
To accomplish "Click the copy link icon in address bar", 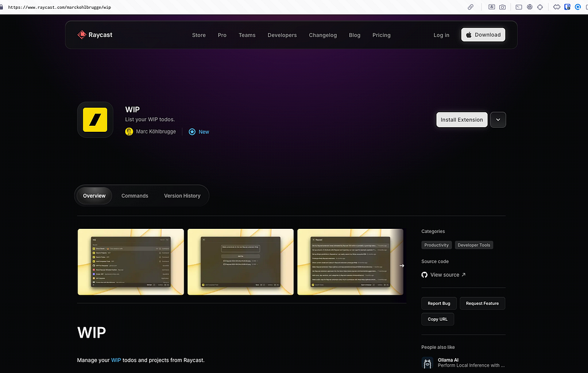I will click(x=470, y=6).
